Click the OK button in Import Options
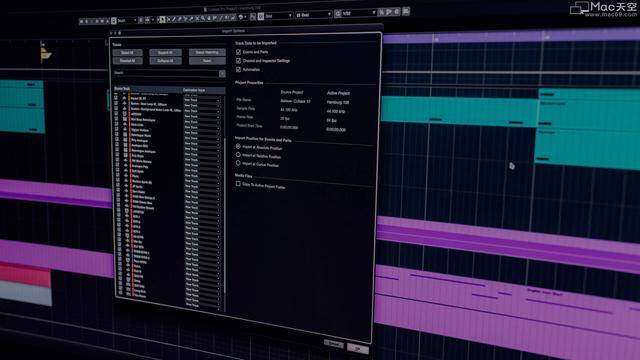The image size is (640, 360). coord(358,348)
